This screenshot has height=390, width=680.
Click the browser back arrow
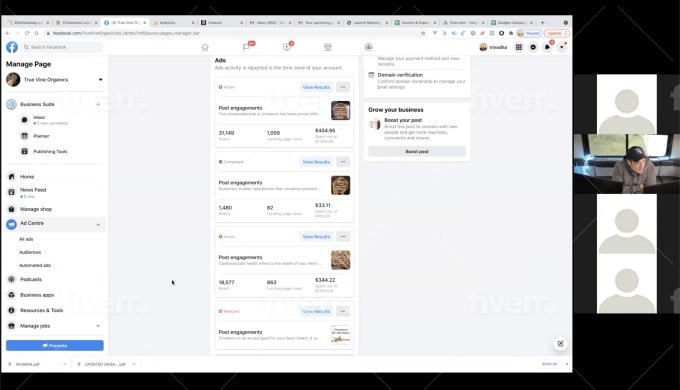pyautogui.click(x=8, y=33)
